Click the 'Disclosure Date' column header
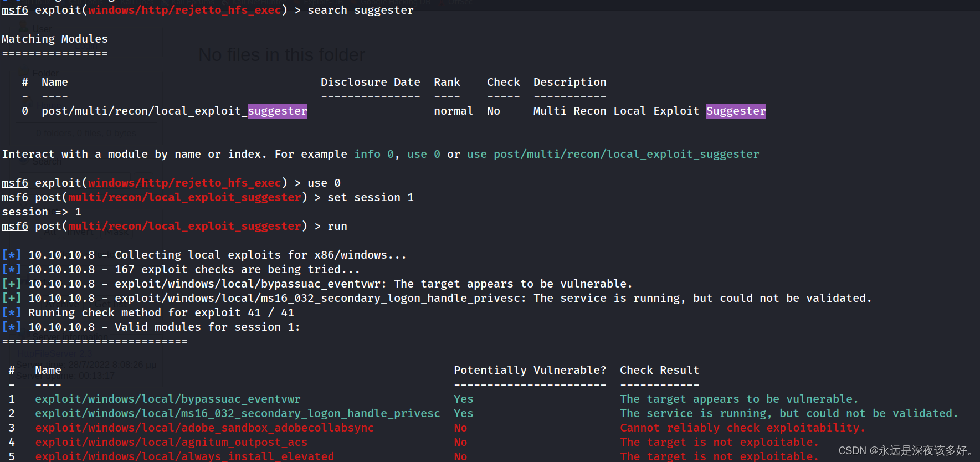The width and height of the screenshot is (980, 462). tap(371, 82)
